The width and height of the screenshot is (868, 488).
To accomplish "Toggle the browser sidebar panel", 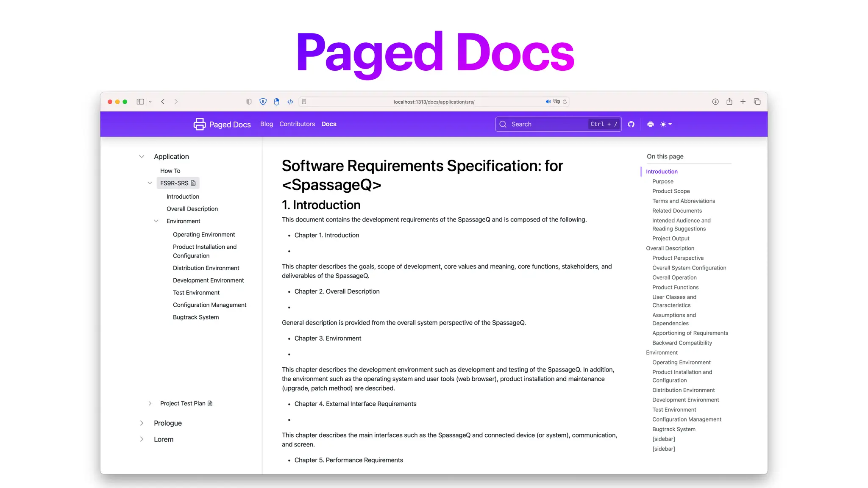I will coord(140,102).
